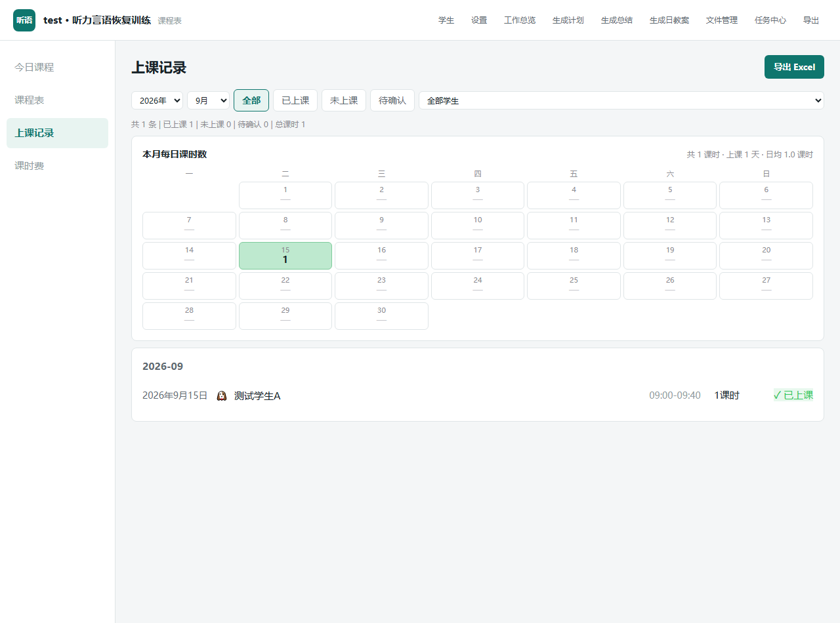Image resolution: width=840 pixels, height=623 pixels.
Task: Filter records by 未上课
Action: tap(344, 100)
